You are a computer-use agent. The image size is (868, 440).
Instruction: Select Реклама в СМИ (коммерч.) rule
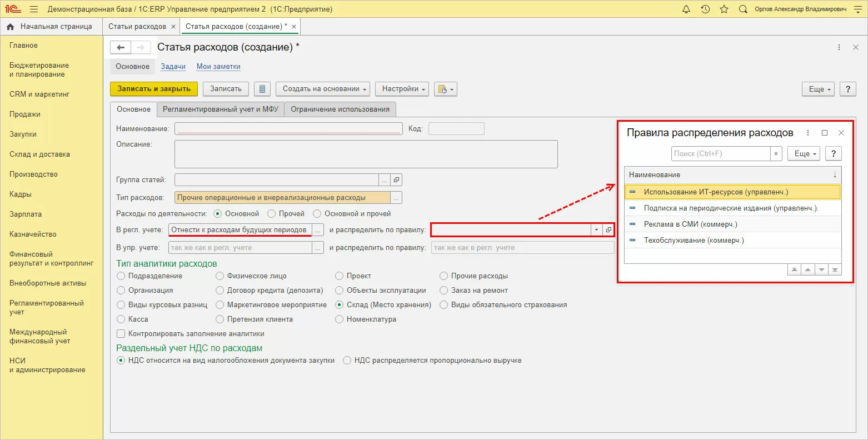[732, 224]
